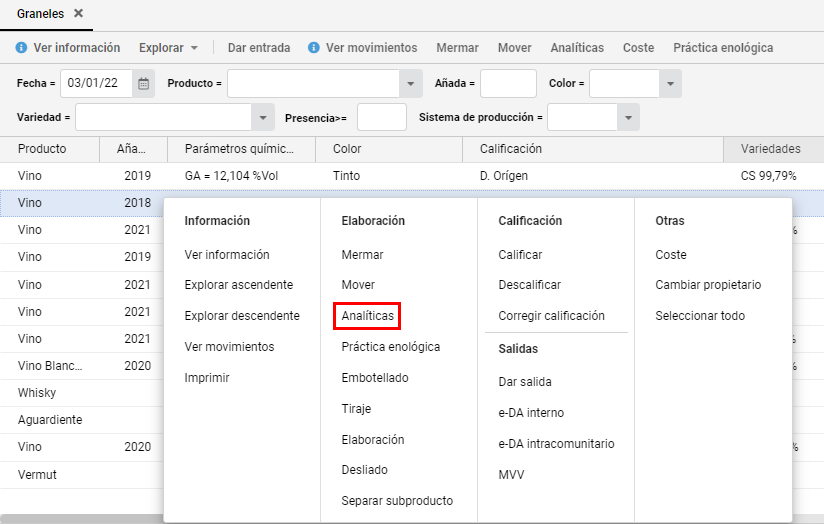Choose Embotellado menu entry
The width and height of the screenshot is (824, 524).
[x=375, y=378]
